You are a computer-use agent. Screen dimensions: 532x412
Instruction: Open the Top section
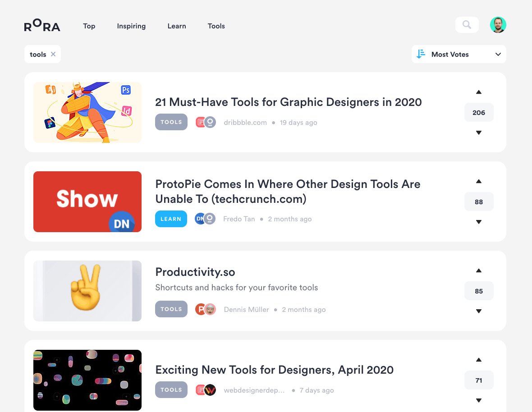89,26
